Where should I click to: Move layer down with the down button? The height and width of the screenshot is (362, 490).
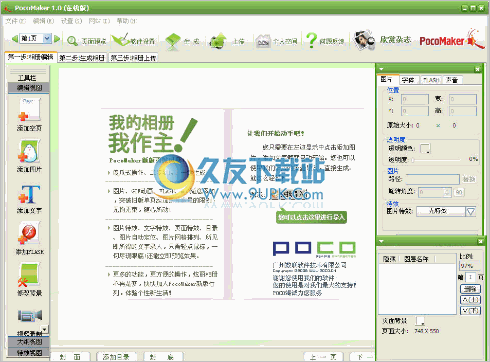(470, 311)
